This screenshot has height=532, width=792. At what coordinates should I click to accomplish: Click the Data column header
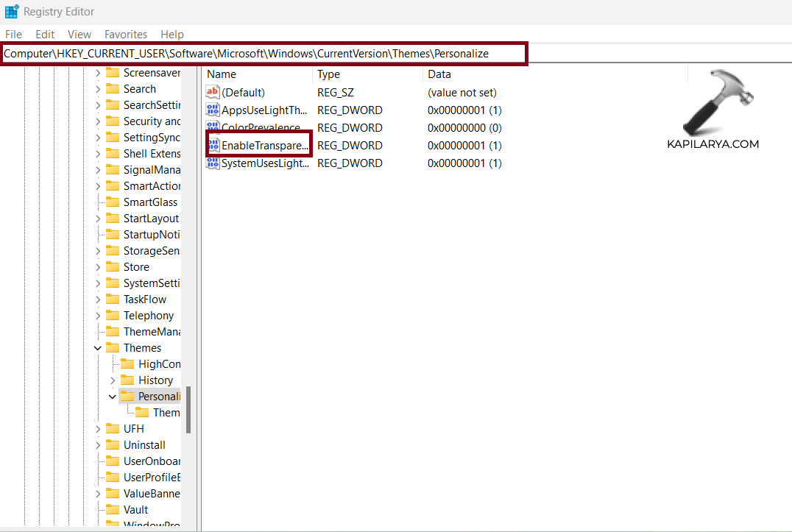coord(439,74)
